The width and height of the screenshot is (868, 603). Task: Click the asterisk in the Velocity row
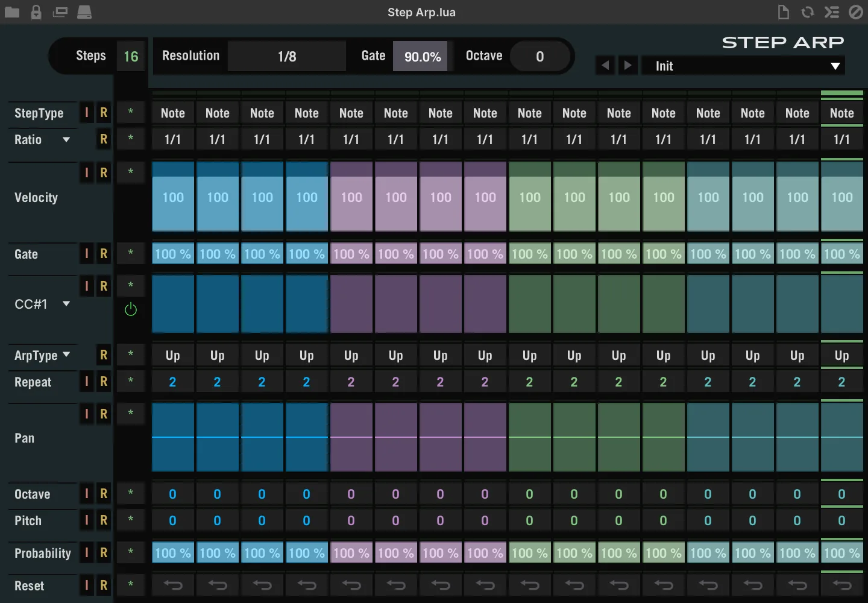[131, 173]
